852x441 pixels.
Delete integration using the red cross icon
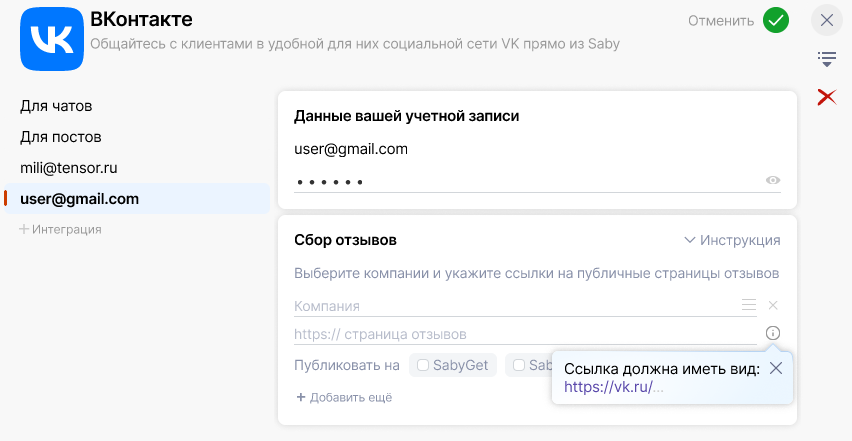pyautogui.click(x=827, y=97)
